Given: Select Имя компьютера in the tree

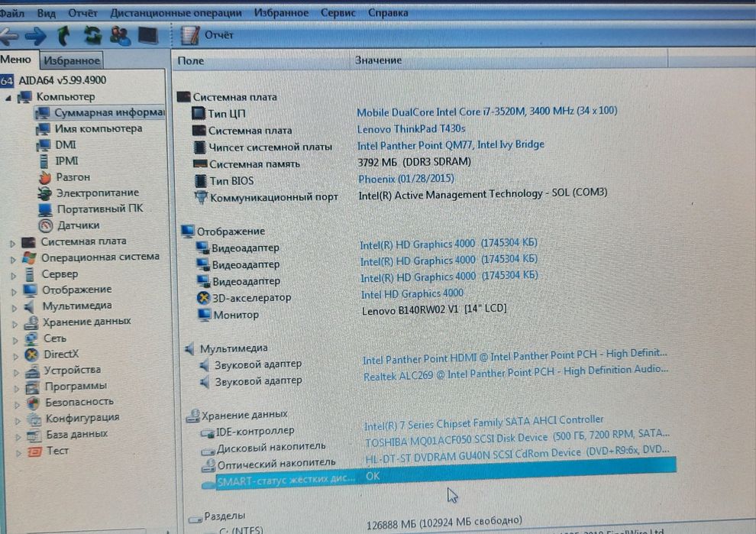Looking at the screenshot, I should (x=98, y=129).
